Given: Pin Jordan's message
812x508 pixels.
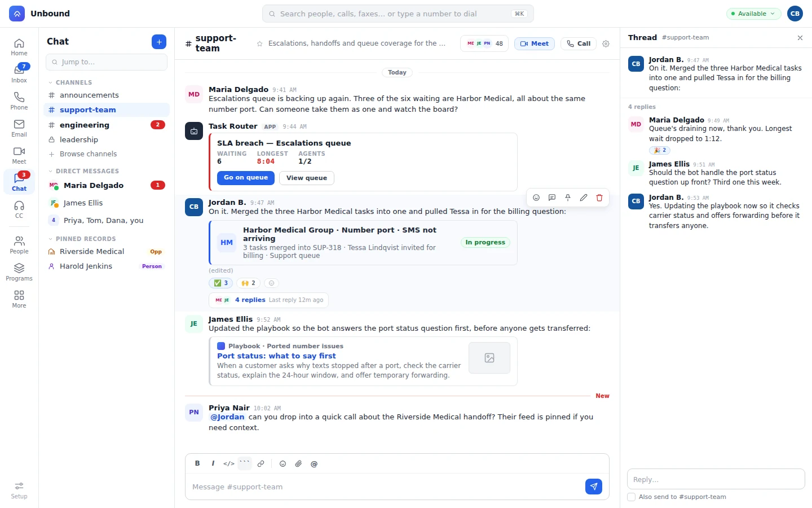Looking at the screenshot, I should 568,198.
